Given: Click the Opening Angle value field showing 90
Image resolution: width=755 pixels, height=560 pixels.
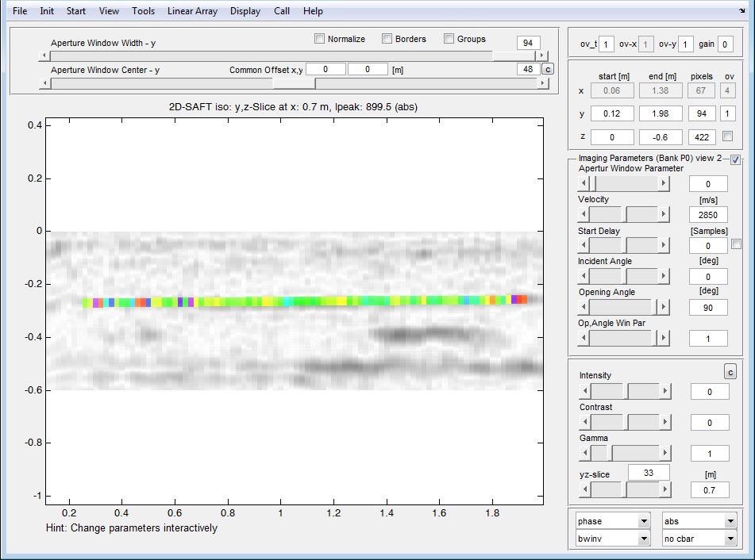Looking at the screenshot, I should click(x=708, y=308).
